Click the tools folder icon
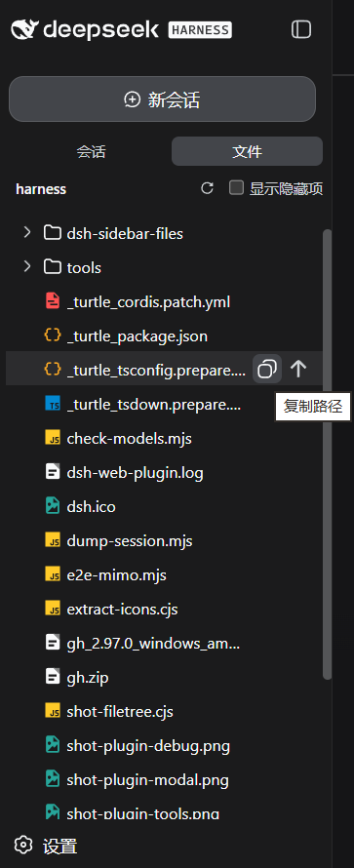Viewport: 354px width, 868px height. tap(53, 267)
